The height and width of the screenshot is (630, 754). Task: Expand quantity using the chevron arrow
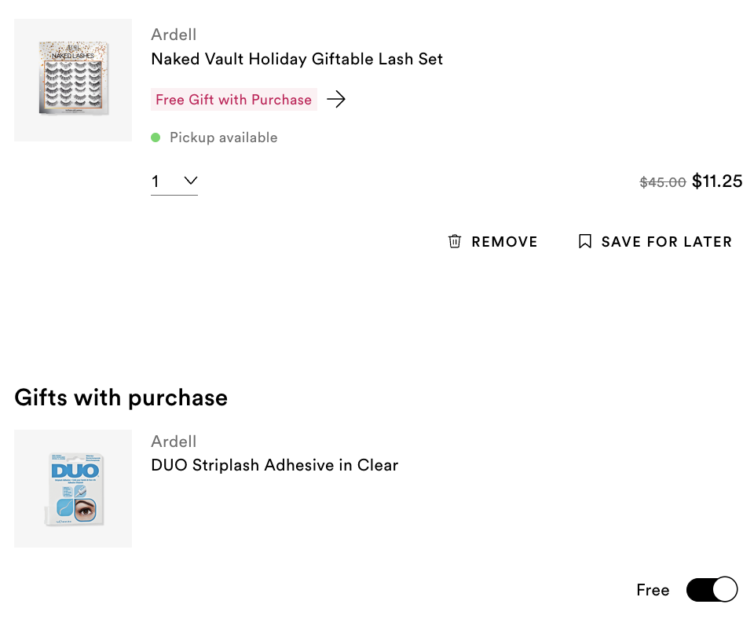(x=190, y=181)
